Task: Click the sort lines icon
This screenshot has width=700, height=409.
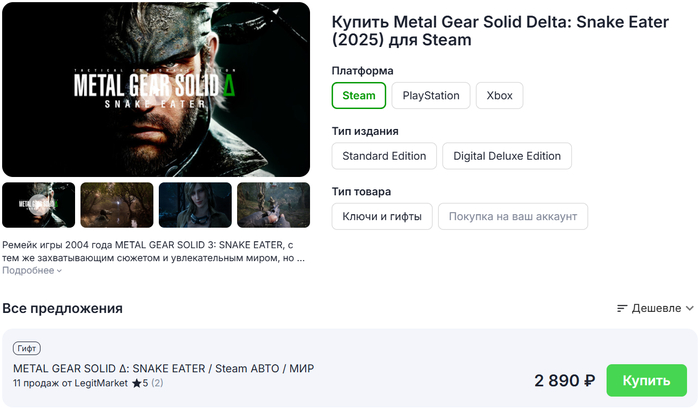Action: (622, 308)
